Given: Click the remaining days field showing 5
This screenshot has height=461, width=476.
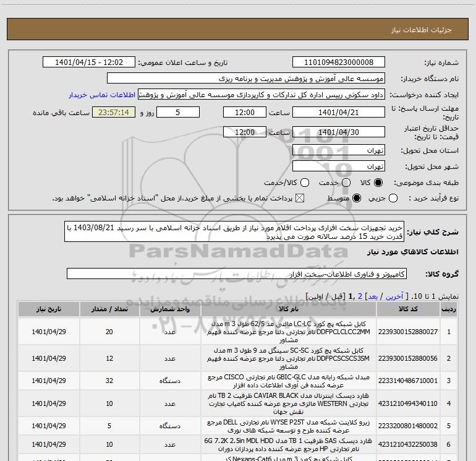Looking at the screenshot, I should [x=178, y=113].
